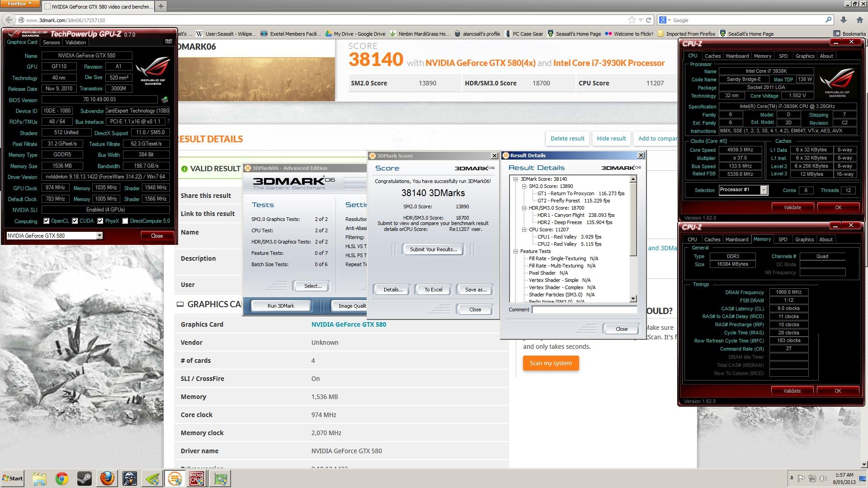Viewport: 868px width, 488px height.
Task: Collapse the 3DMark Score tree node
Action: click(x=515, y=179)
